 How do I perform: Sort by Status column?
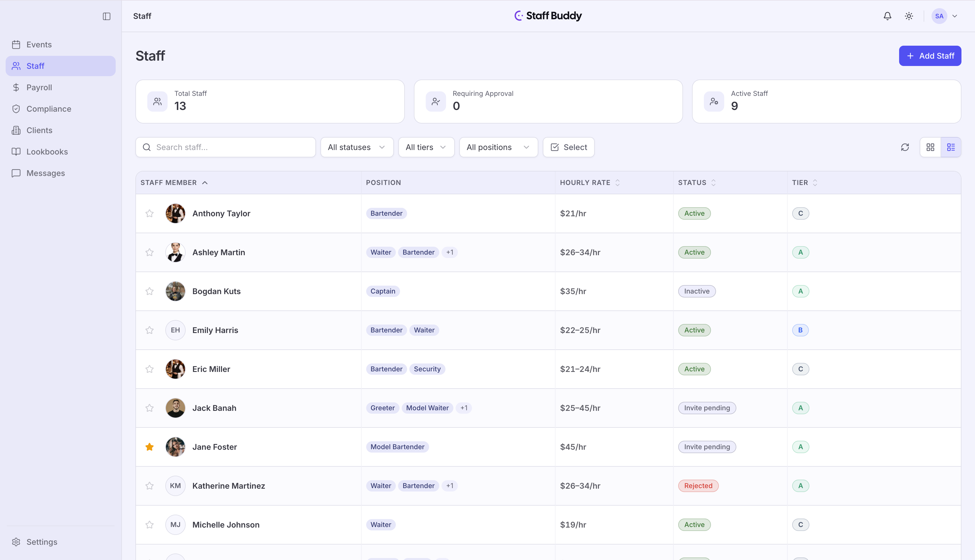(697, 183)
